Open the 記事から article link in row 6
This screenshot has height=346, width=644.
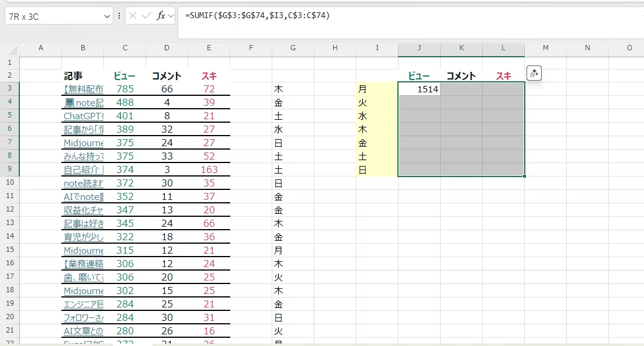(x=84, y=129)
